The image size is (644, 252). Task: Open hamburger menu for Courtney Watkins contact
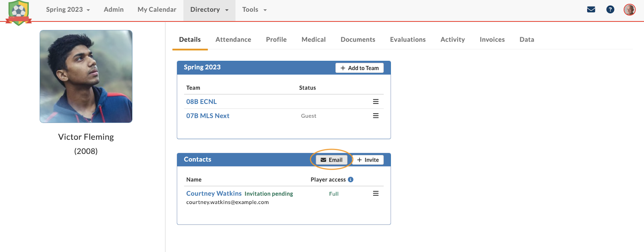[x=376, y=194]
